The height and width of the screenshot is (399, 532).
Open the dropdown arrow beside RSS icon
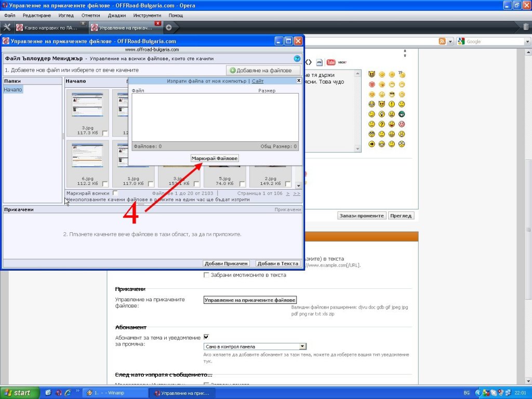click(x=450, y=42)
